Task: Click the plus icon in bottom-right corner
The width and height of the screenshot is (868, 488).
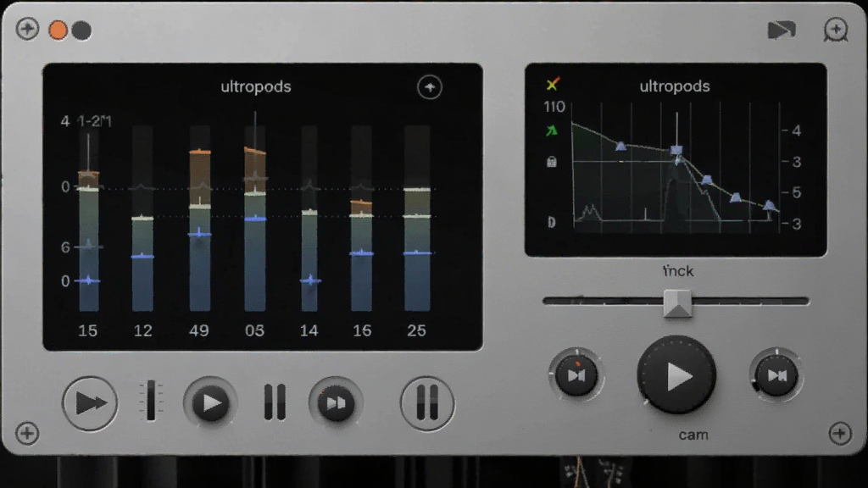Action: point(840,433)
